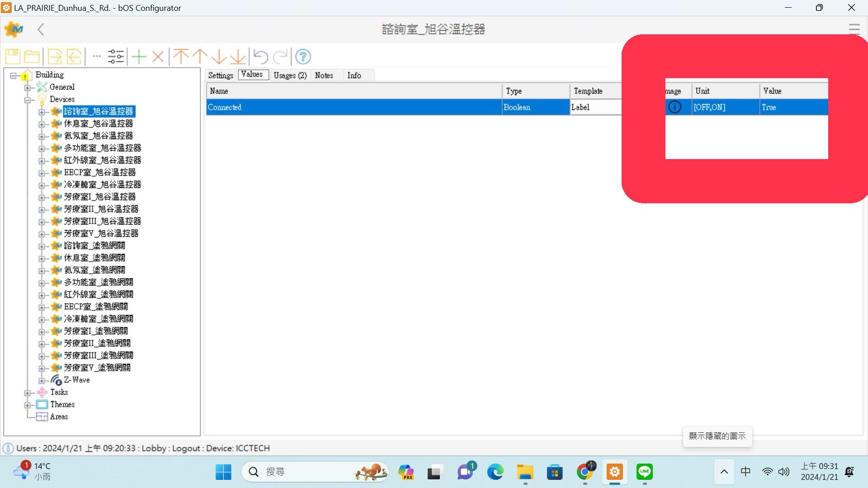Select 休息室_旭谷溫控器 device in tree
The image size is (868, 488).
98,123
